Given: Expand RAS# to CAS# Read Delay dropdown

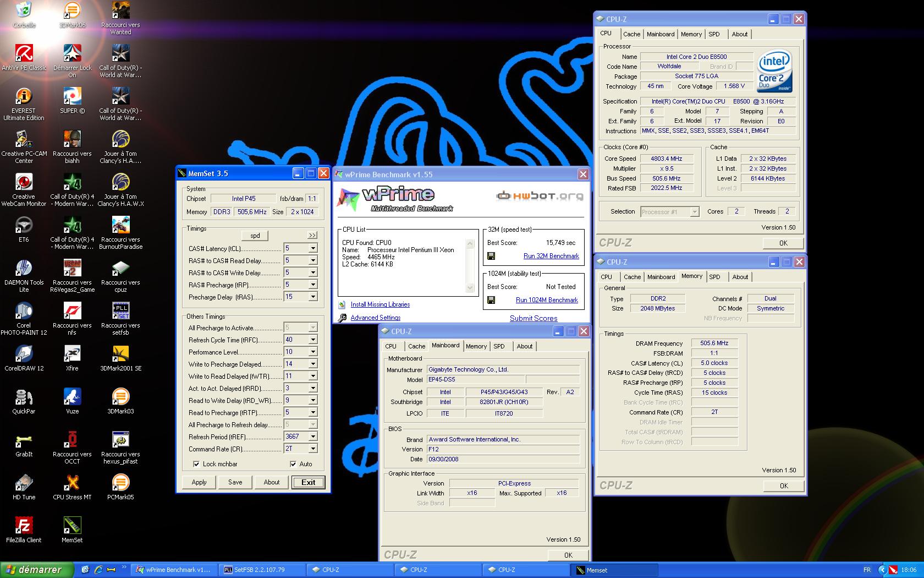Looking at the screenshot, I should point(312,260).
